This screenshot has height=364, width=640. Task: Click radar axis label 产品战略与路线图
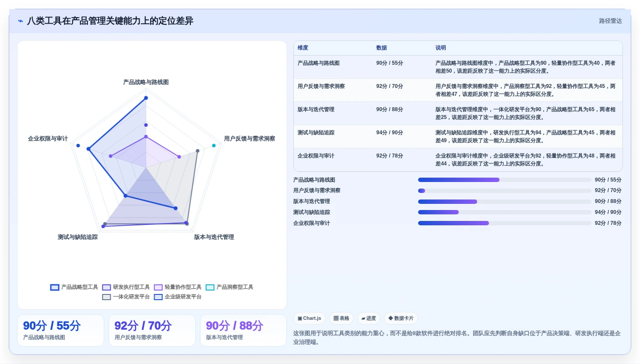146,82
